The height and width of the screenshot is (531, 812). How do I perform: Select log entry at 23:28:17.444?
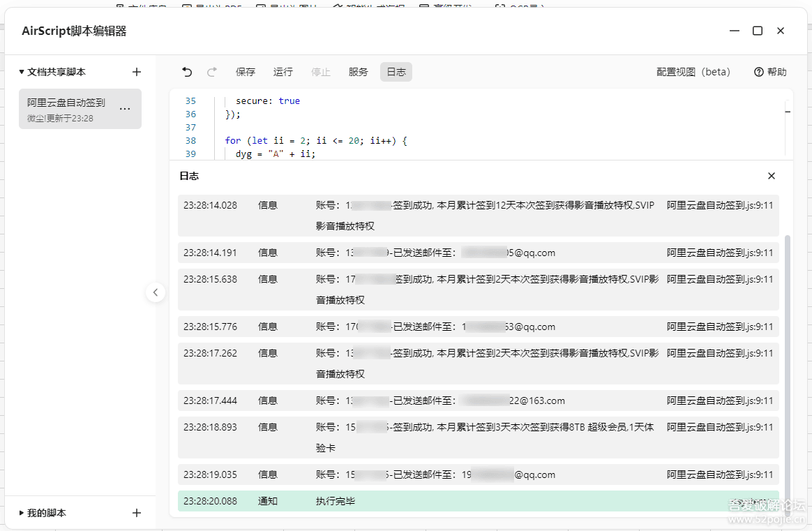tap(479, 401)
